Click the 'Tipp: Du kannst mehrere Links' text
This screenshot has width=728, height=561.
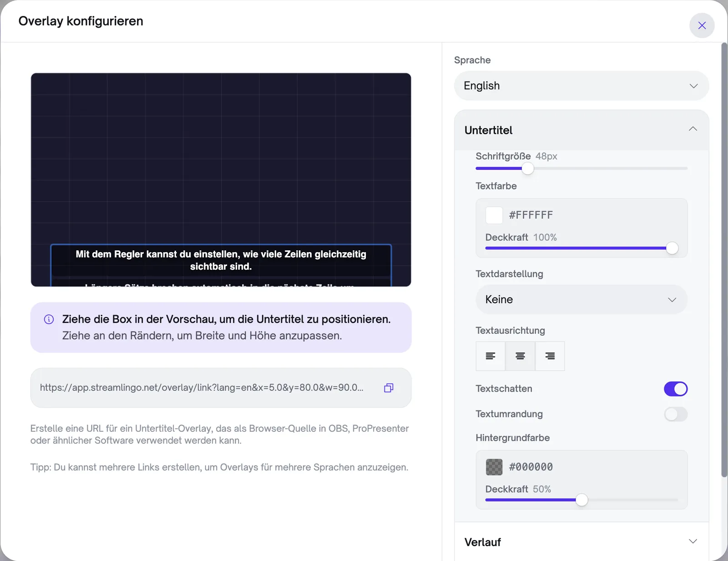point(219,467)
